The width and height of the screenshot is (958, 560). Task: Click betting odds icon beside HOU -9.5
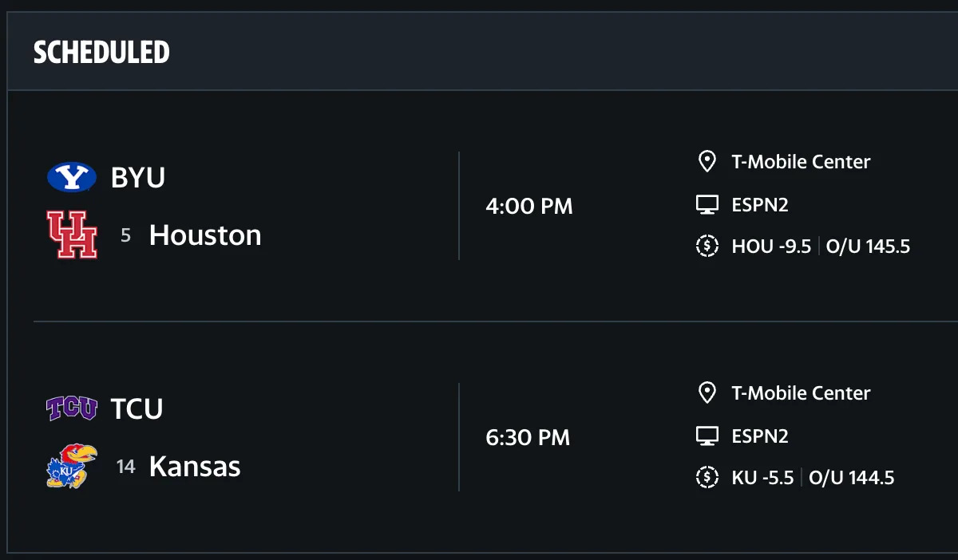(x=707, y=246)
